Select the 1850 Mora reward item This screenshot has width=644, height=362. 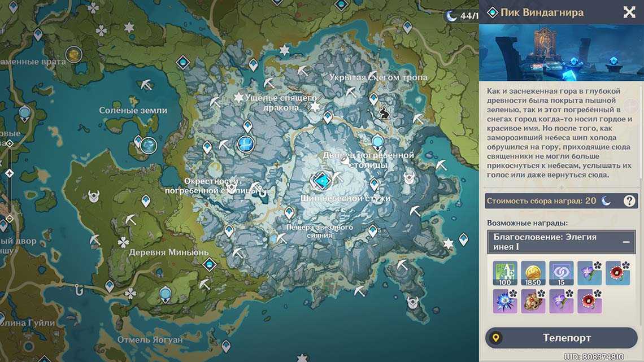tap(533, 273)
